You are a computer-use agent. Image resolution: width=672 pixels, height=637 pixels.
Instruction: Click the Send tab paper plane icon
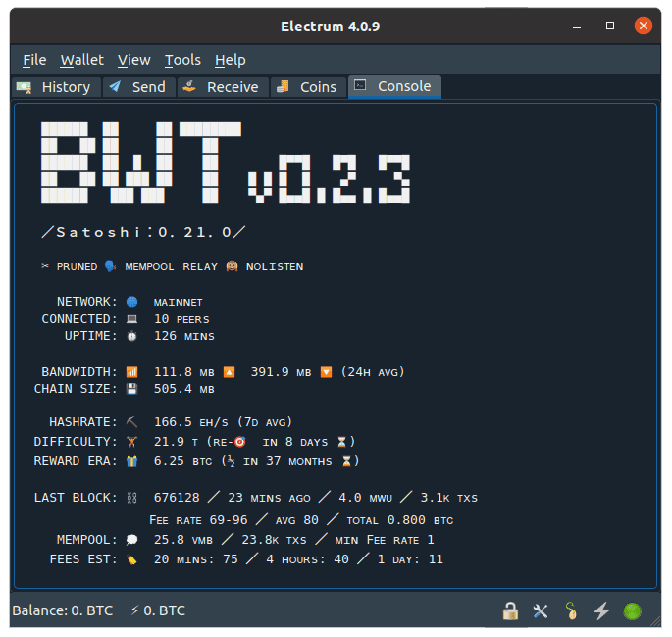115,87
